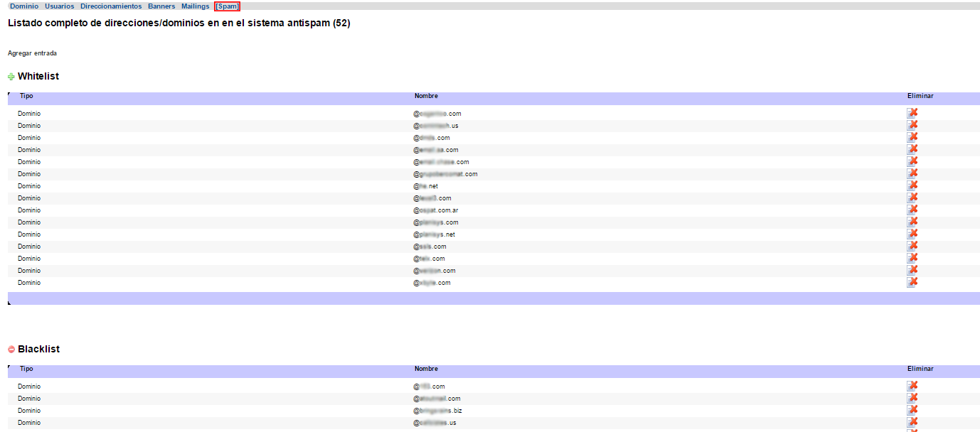
Task: Click delete icon for first whitelist row
Action: (x=912, y=113)
